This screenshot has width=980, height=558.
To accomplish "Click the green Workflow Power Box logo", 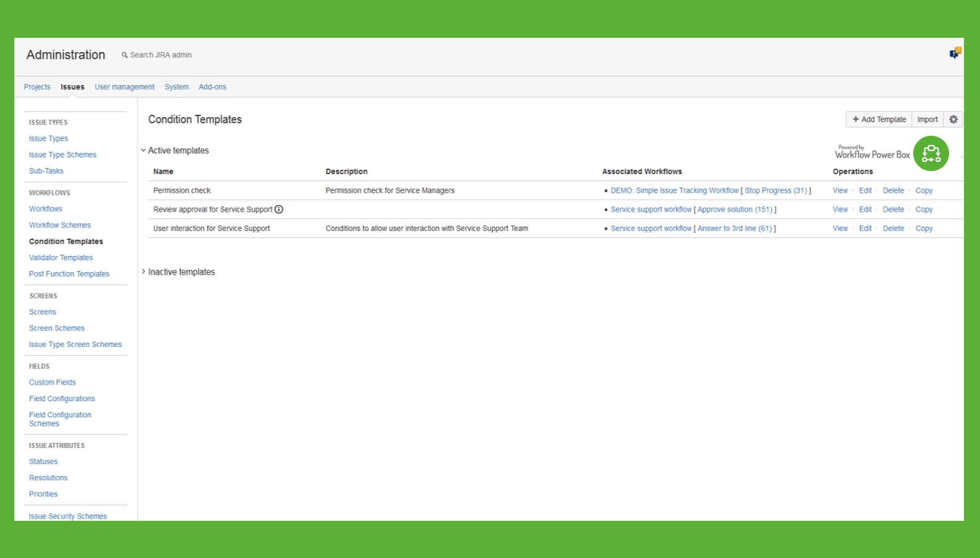I will coord(931,153).
